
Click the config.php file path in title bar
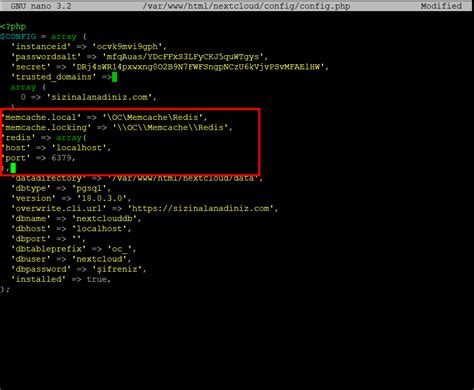click(246, 6)
